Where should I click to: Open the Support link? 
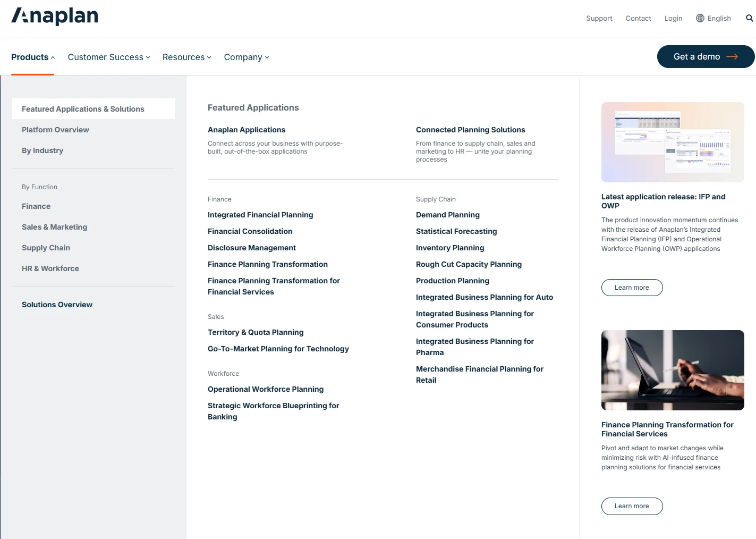point(599,18)
